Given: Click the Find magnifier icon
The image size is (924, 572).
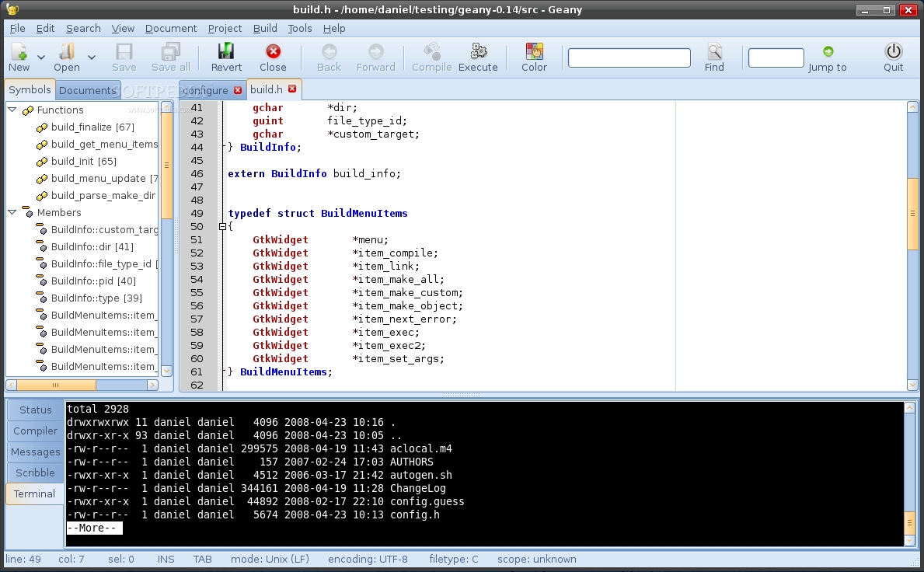Looking at the screenshot, I should [714, 52].
